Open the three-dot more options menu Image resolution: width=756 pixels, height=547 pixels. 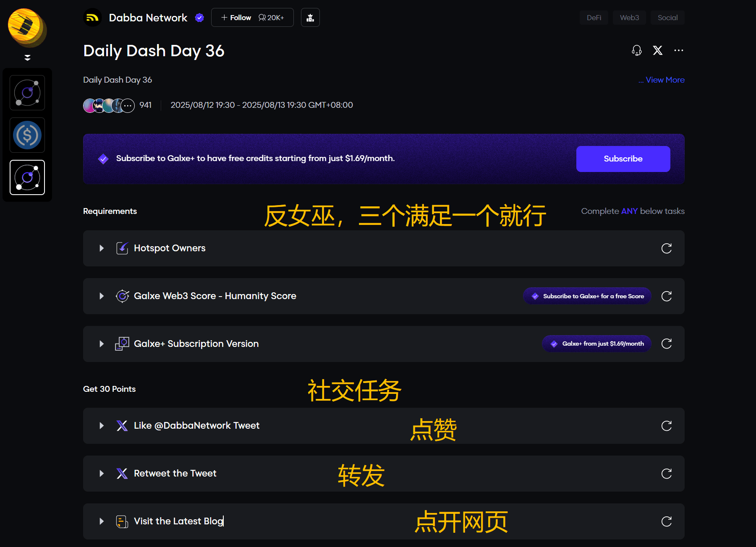coord(679,50)
